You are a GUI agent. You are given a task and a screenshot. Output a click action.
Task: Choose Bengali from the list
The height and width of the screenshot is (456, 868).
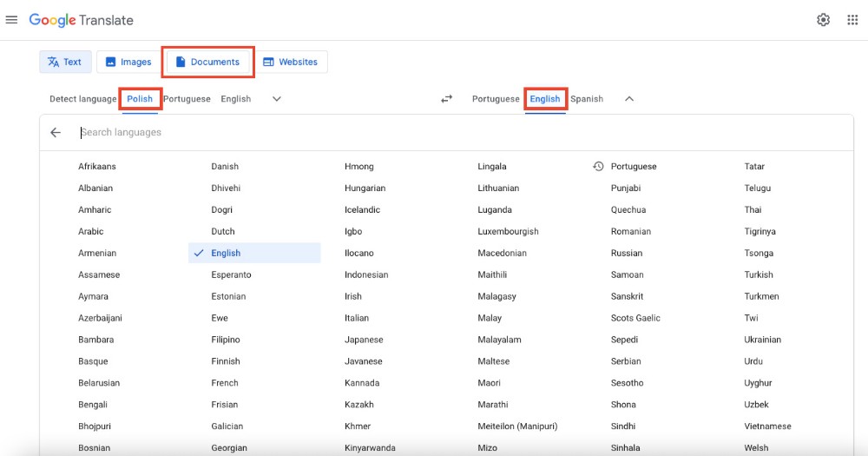93,405
